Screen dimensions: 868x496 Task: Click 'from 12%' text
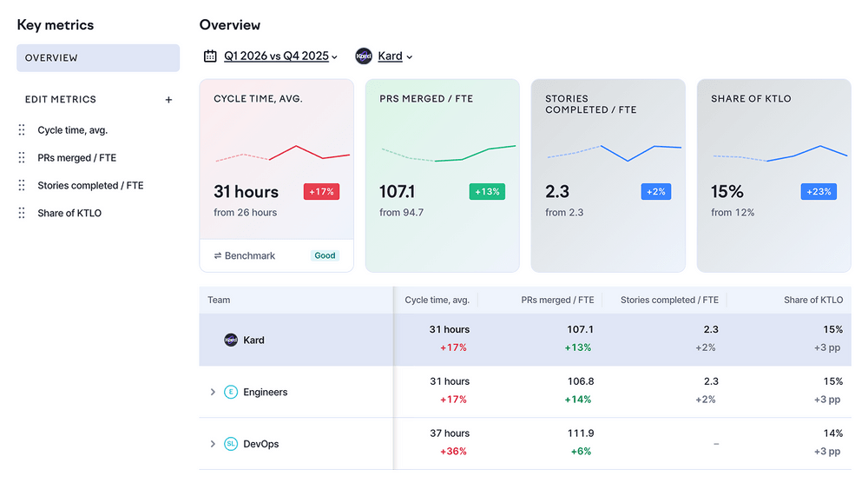tap(733, 212)
